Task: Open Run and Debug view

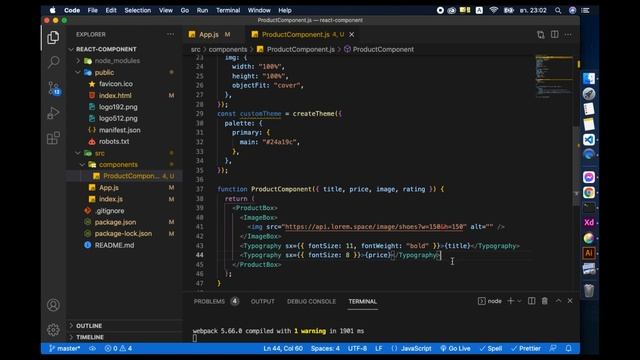Action: [x=53, y=113]
